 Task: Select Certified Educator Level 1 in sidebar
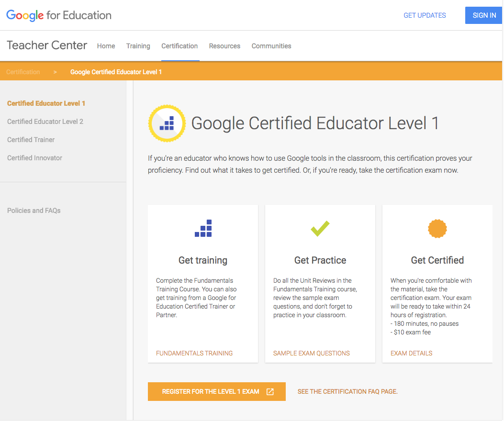tap(46, 103)
